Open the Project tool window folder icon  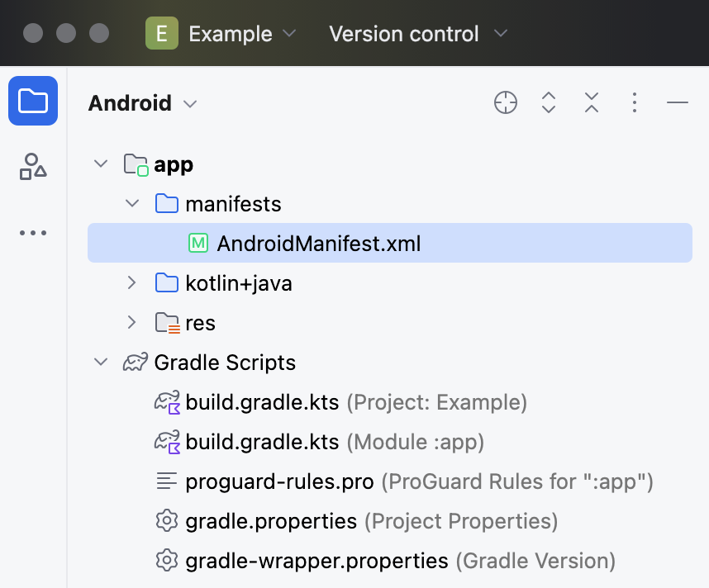coord(33,101)
